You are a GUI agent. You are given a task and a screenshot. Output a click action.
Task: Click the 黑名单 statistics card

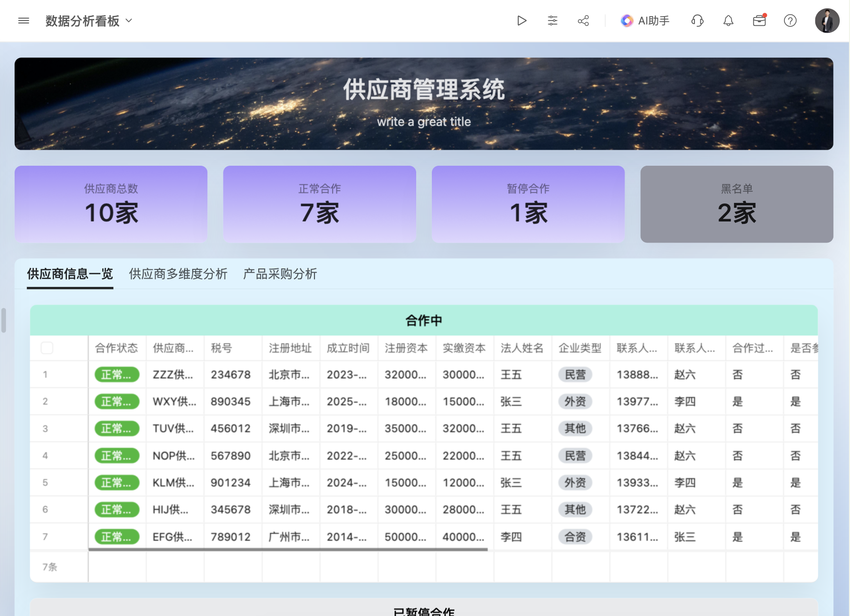736,204
